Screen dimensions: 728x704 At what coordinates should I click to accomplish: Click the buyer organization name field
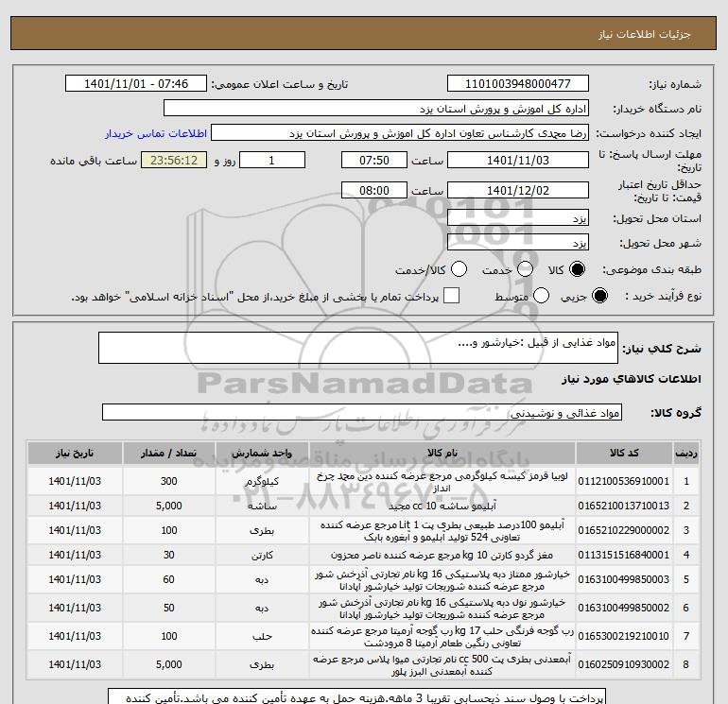click(x=376, y=109)
